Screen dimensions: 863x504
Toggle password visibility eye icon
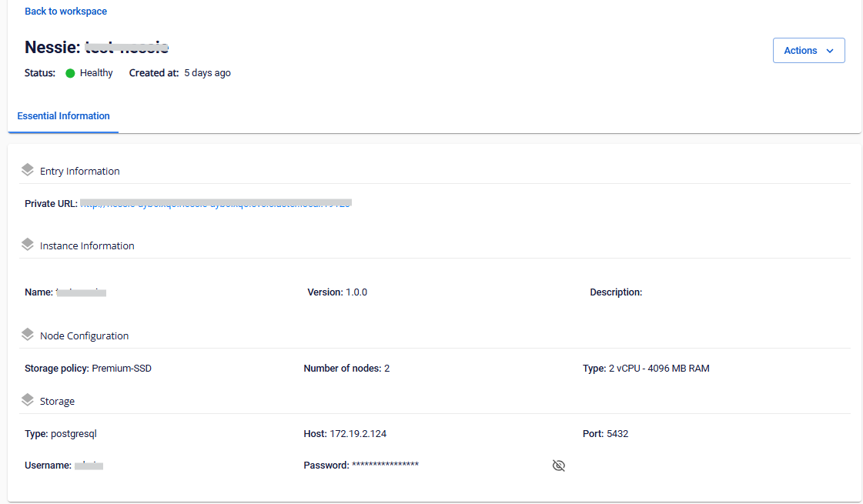coord(558,466)
